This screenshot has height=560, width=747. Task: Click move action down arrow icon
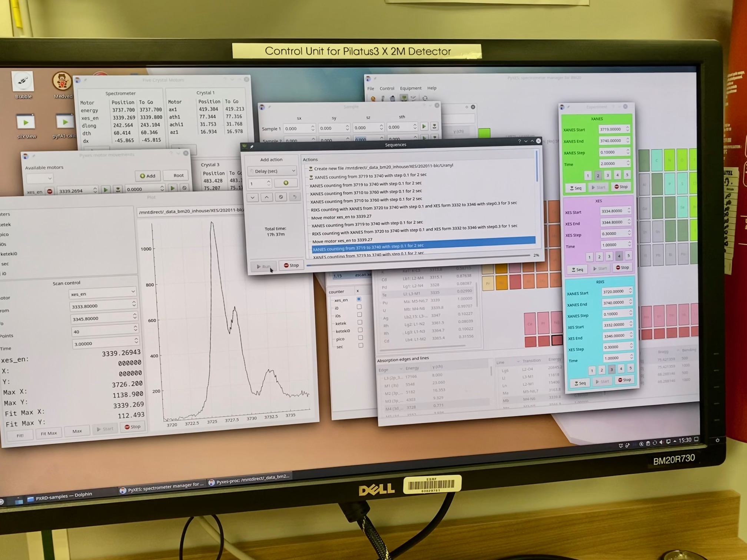[x=253, y=197]
